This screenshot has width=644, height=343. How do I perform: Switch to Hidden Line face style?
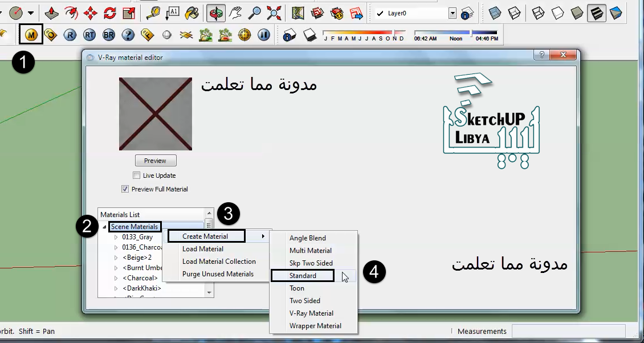point(557,13)
